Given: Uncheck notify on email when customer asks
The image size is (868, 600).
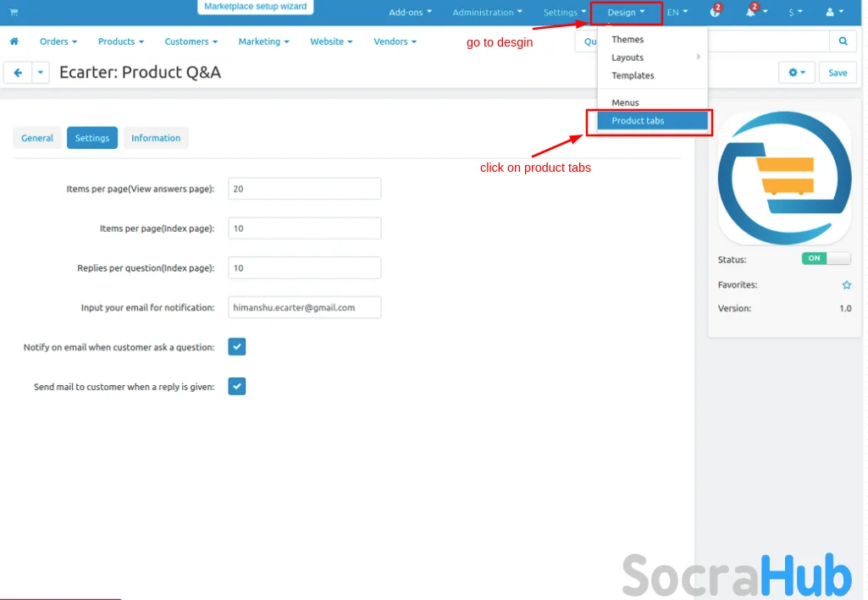Looking at the screenshot, I should click(x=237, y=347).
